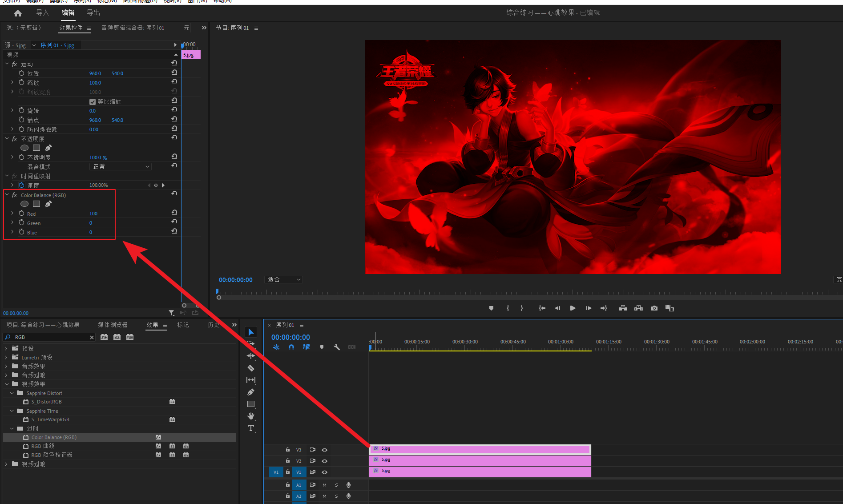Click the Home icon

click(x=18, y=13)
